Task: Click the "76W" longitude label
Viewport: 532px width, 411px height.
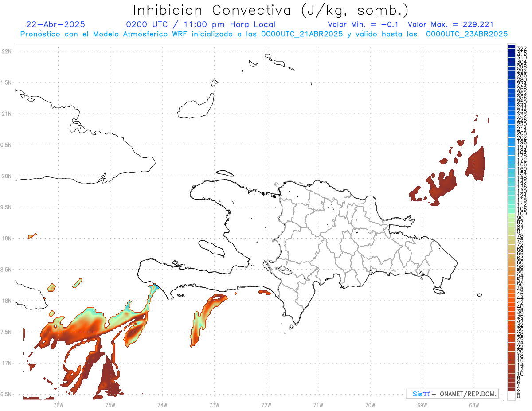Action: pos(58,405)
